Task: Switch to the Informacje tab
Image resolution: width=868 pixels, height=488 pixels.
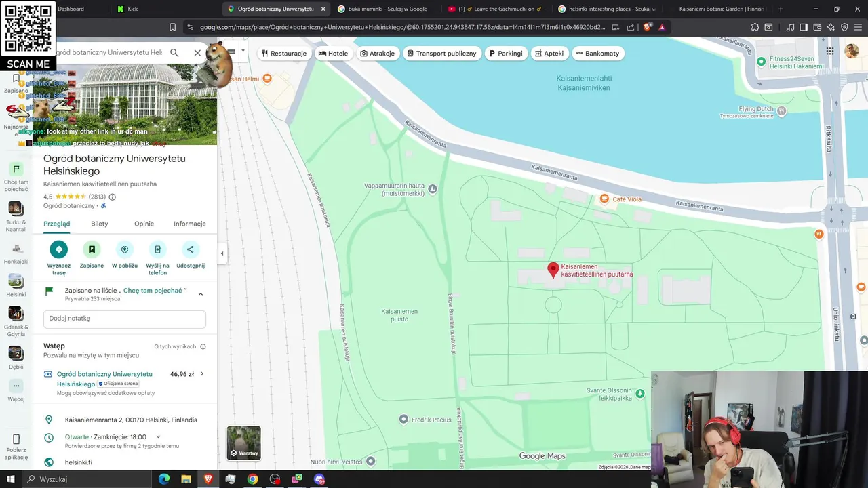Action: (x=190, y=224)
